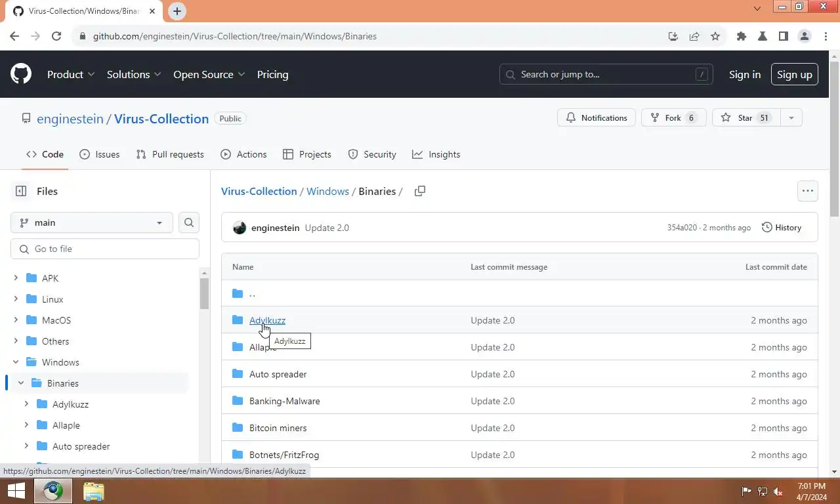
Task: Open Chrome profile avatar
Action: [805, 36]
